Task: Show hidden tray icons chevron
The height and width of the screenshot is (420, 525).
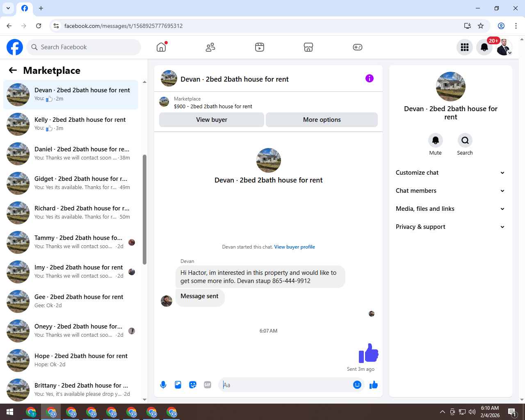Action: coord(442,412)
